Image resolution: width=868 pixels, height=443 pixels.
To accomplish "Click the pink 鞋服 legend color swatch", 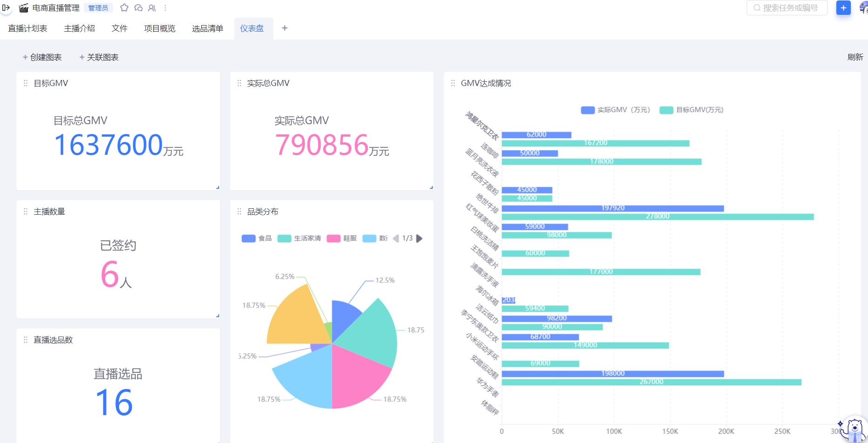I will 333,238.
